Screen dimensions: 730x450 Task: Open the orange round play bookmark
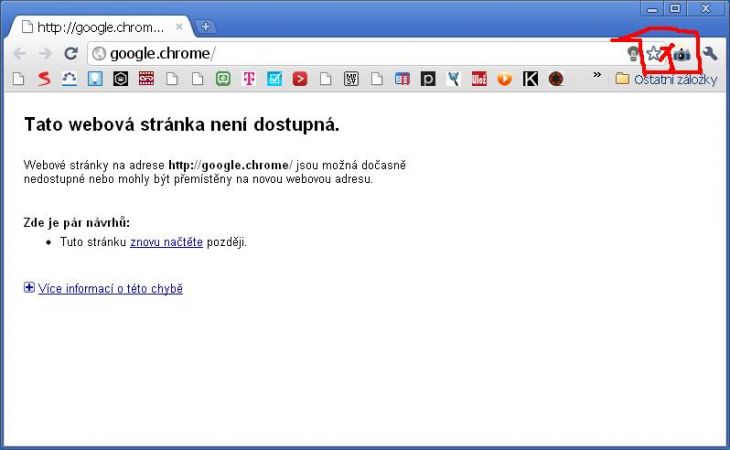(x=505, y=79)
